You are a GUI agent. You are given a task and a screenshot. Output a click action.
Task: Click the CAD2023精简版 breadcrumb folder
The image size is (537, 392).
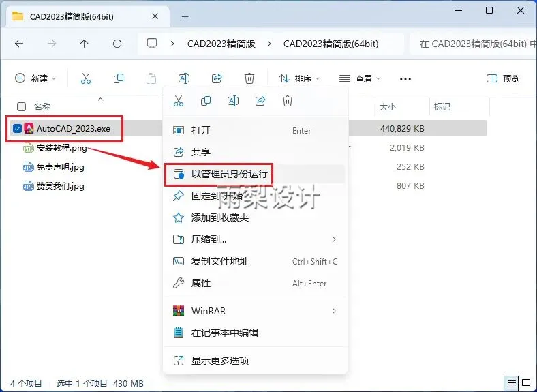221,44
